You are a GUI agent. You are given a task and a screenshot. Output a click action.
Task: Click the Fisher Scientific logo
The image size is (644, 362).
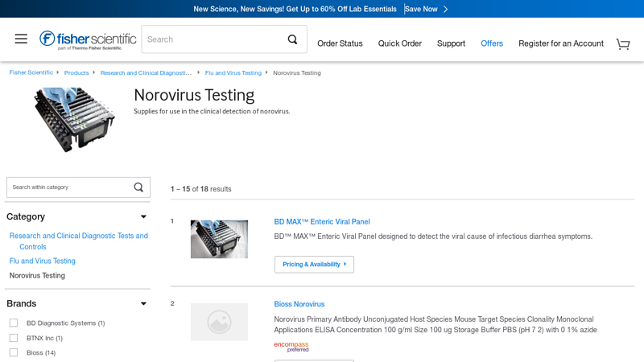point(88,39)
